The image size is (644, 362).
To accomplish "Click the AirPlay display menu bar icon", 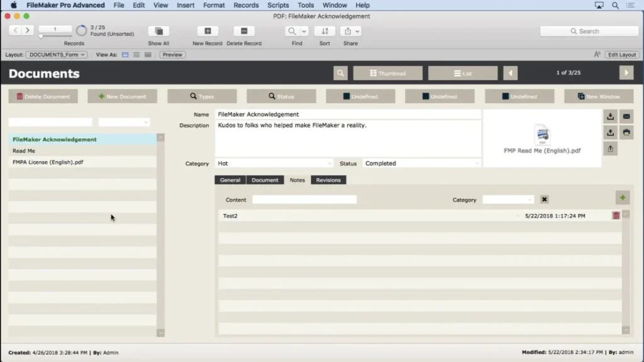I will point(599,5).
